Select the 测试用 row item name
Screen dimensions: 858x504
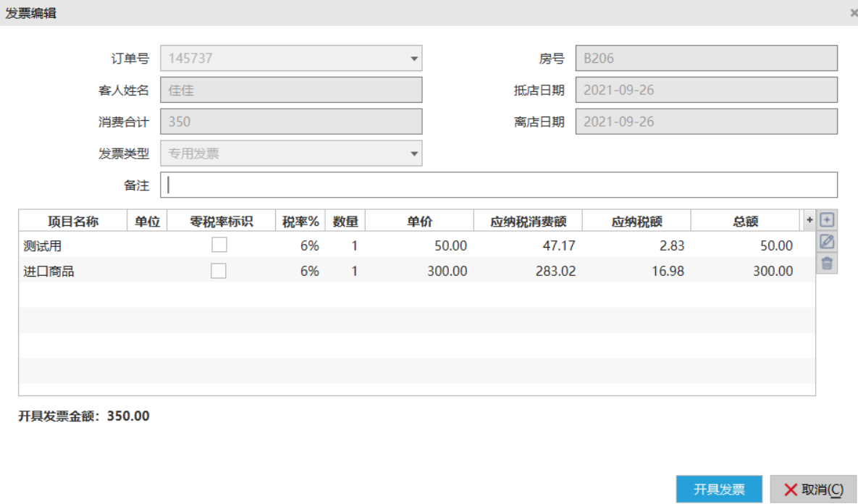click(48, 246)
